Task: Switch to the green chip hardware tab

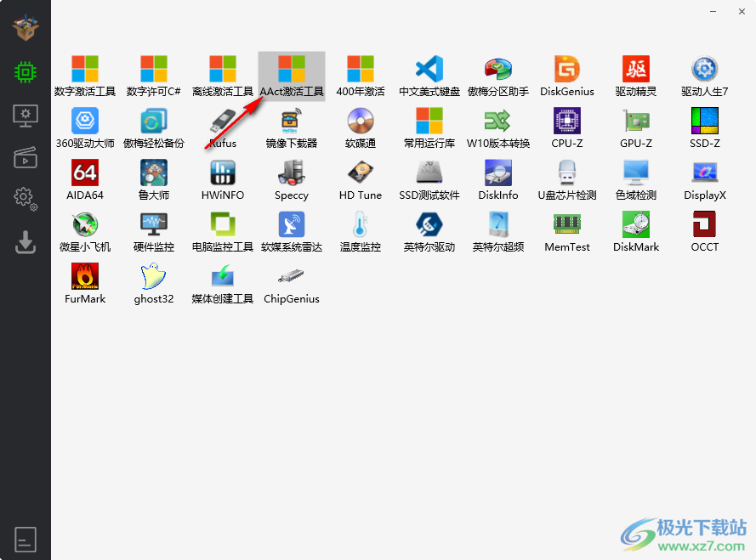Action: pos(25,72)
